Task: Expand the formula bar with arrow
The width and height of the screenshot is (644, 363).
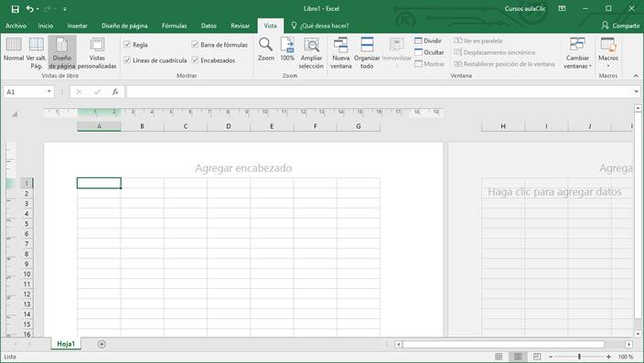Action: (x=636, y=91)
